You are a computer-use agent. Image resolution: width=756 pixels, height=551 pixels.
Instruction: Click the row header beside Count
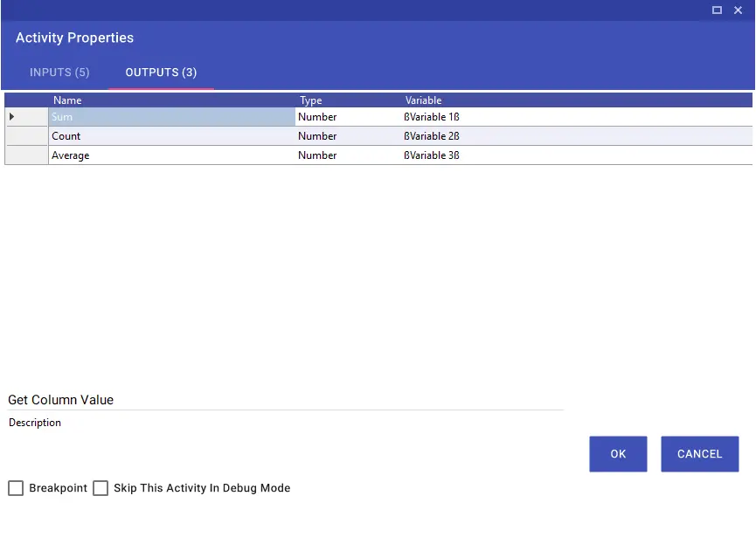[x=26, y=136]
